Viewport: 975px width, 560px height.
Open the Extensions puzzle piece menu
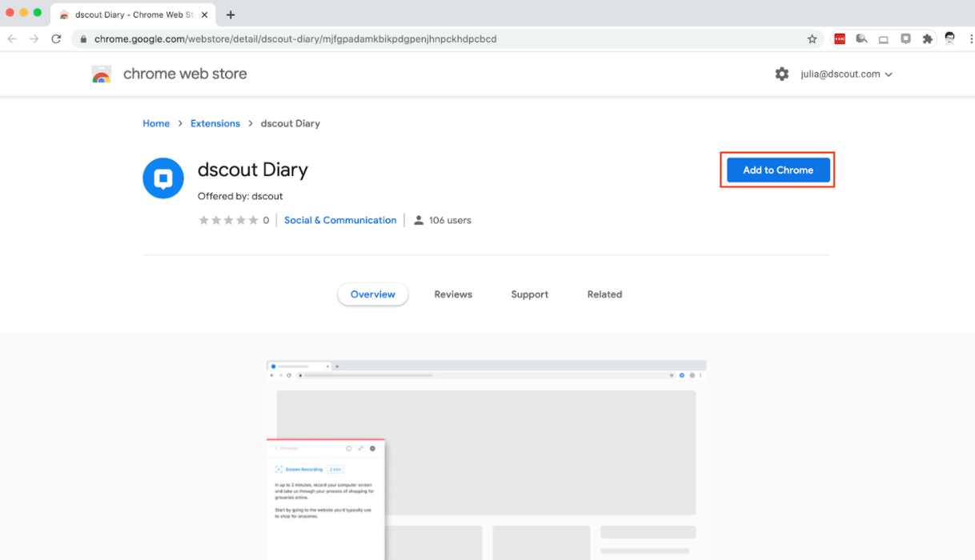point(928,38)
